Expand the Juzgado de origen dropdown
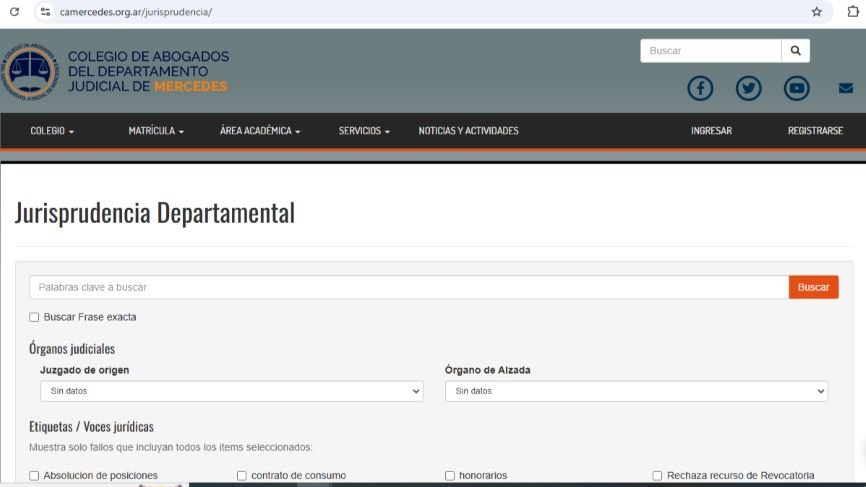Image resolution: width=866 pixels, height=487 pixels. point(231,391)
